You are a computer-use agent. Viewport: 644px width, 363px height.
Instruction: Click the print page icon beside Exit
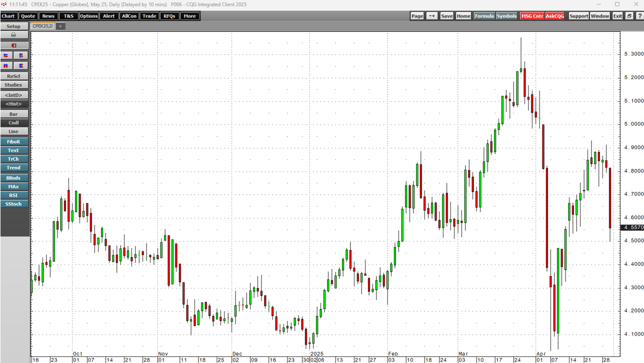coord(629,15)
